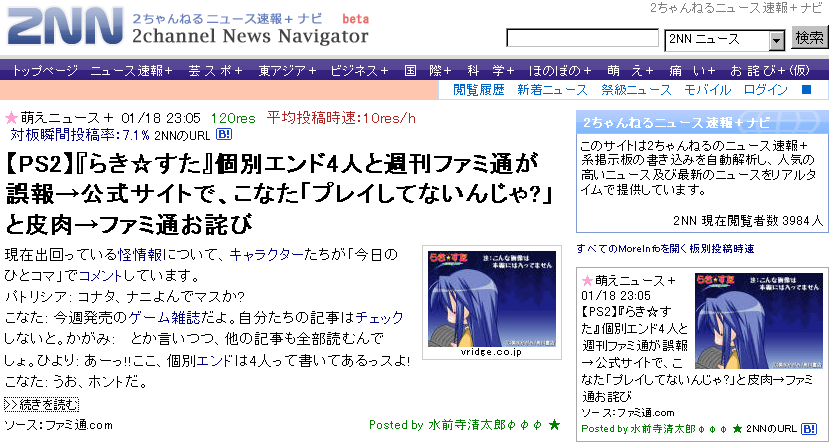Click the 平均投稿時速:10res/h text

[341, 117]
